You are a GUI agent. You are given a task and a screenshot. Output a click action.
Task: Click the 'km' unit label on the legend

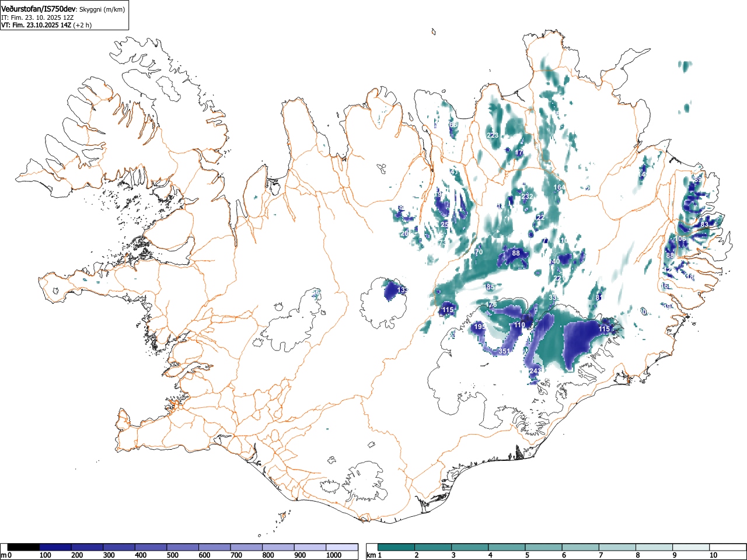point(371,555)
